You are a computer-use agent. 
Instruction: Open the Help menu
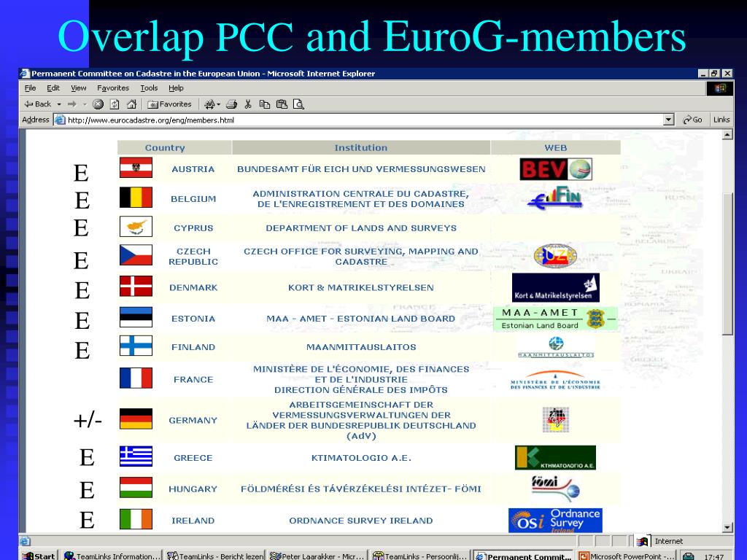pyautogui.click(x=176, y=87)
